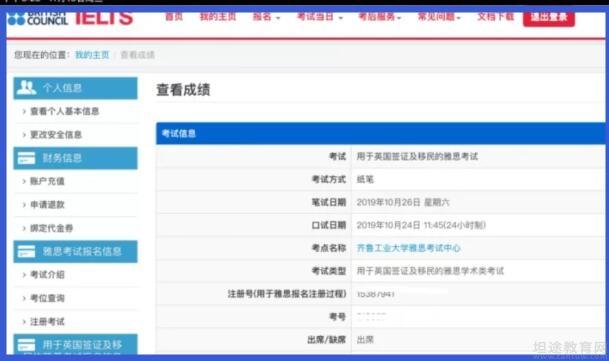Viewport: 609px width, 361px height.
Task: Click the 查看成绩 page heading
Action: (183, 90)
